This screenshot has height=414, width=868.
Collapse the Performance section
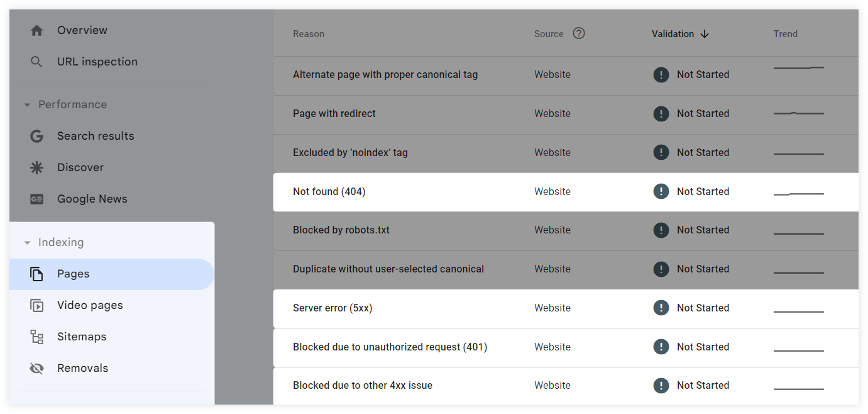click(26, 104)
